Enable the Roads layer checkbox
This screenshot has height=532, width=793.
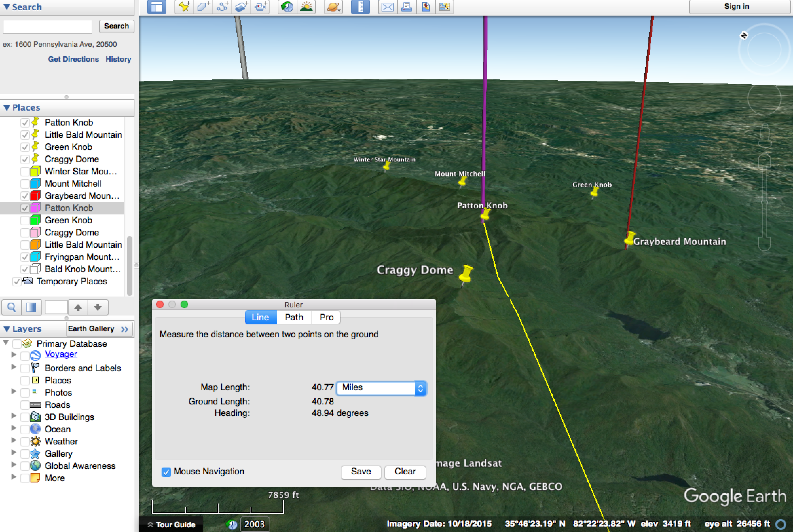(25, 405)
